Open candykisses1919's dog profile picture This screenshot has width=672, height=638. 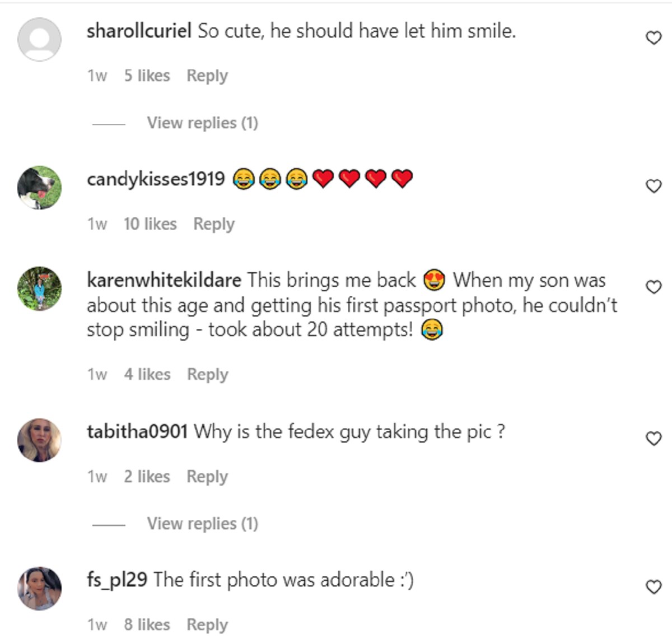click(x=39, y=188)
